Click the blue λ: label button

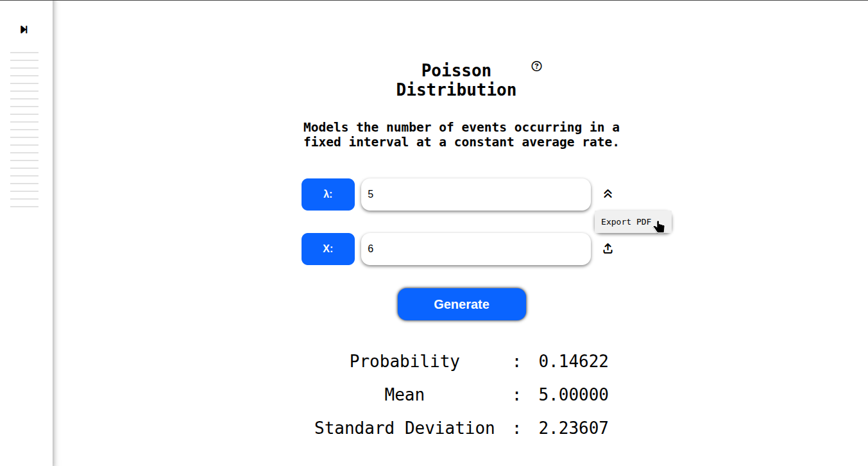click(x=328, y=194)
